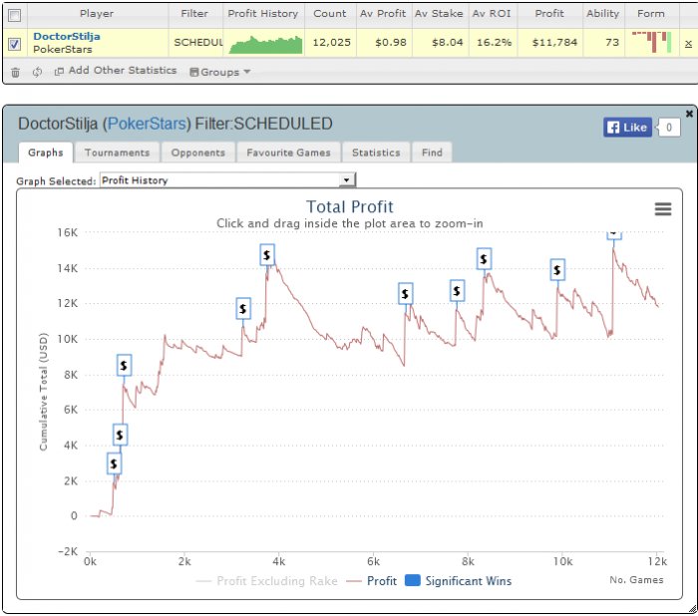
Task: Click the Profit History column header
Action: coord(263,14)
